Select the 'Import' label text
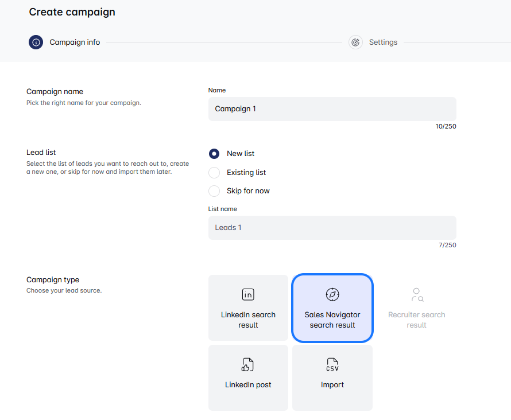The image size is (511, 420). [x=332, y=385]
